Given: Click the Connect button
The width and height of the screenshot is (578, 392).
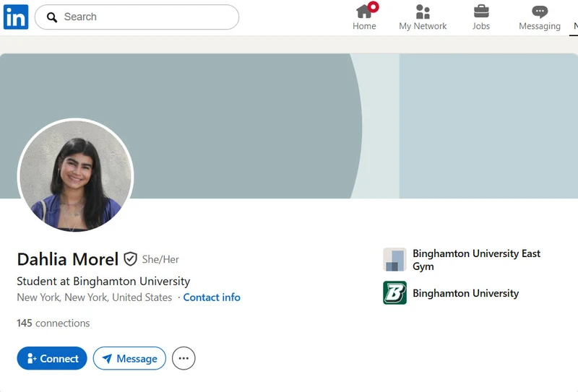Looking at the screenshot, I should tap(52, 358).
